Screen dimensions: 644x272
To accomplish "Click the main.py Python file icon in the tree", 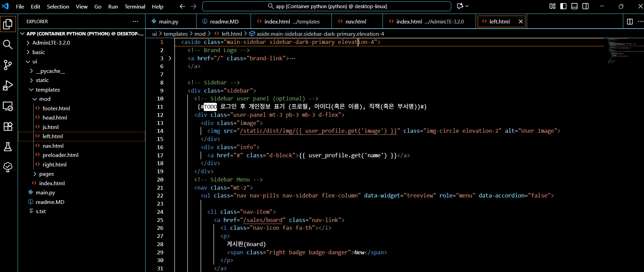I will 31,192.
